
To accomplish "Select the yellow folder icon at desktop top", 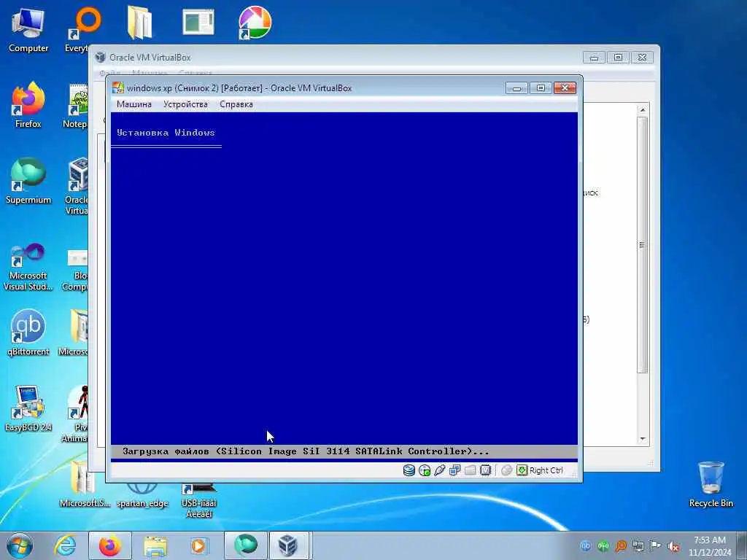I will pyautogui.click(x=140, y=23).
